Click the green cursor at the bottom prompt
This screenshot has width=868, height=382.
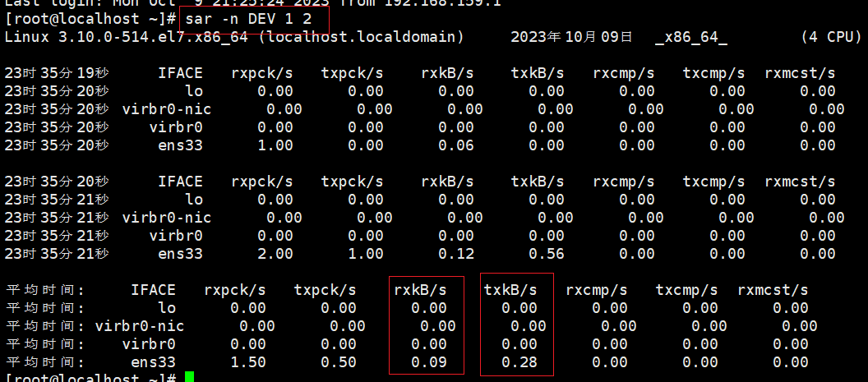coord(190,377)
